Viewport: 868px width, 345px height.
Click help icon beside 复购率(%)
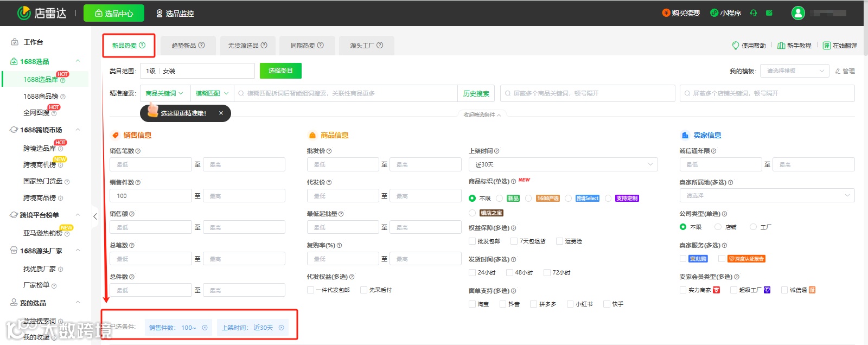(x=339, y=245)
